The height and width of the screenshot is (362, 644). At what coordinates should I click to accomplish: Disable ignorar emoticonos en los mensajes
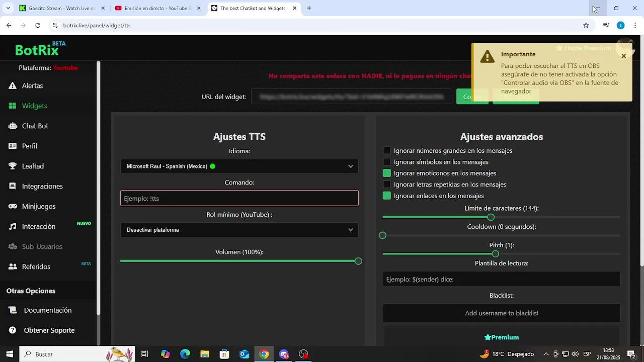[x=386, y=173]
